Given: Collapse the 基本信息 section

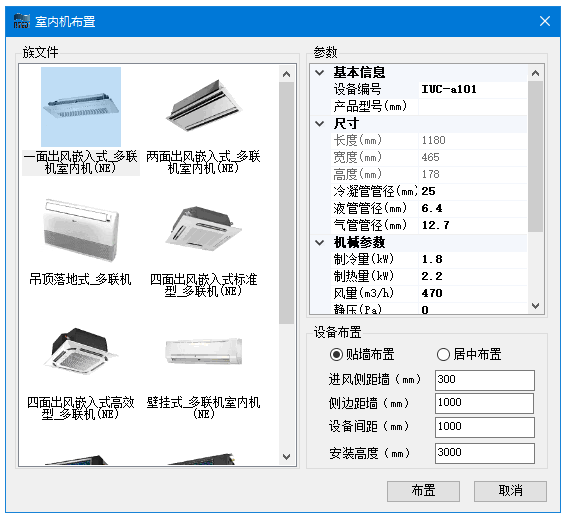Looking at the screenshot, I should click(319, 73).
